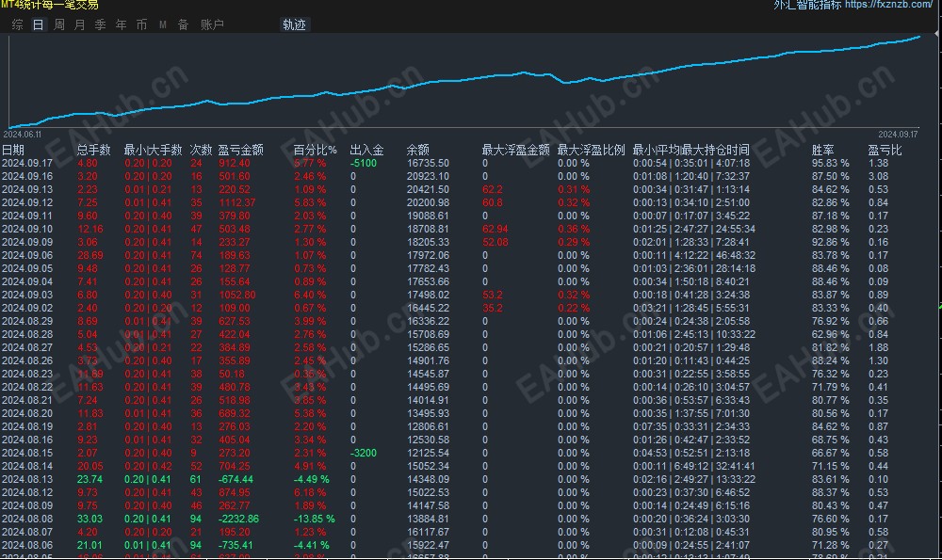The height and width of the screenshot is (560, 942).
Task: Click the balance 20923.10 cell
Action: coord(428,176)
